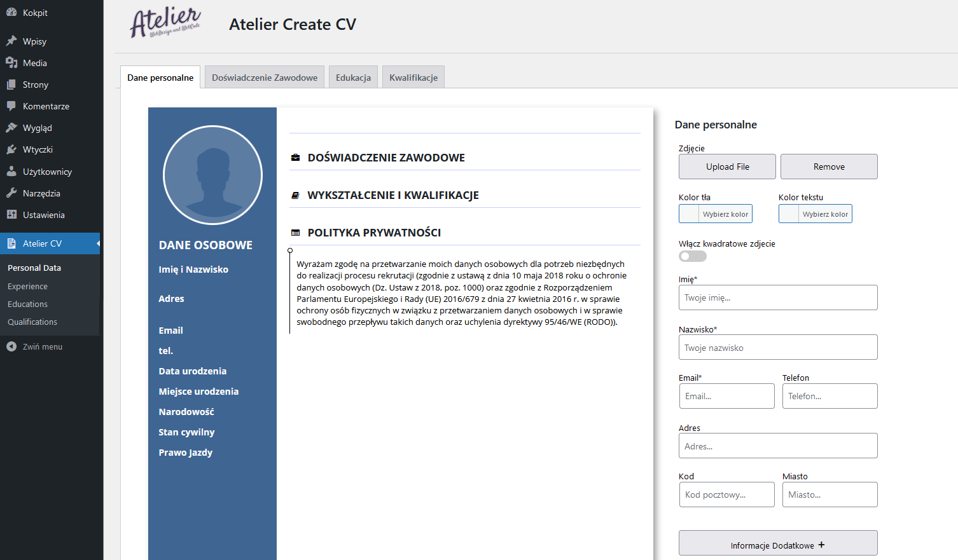Click the Zwiń menu collapse arrow icon
This screenshot has height=560, width=958.
coord(11,346)
